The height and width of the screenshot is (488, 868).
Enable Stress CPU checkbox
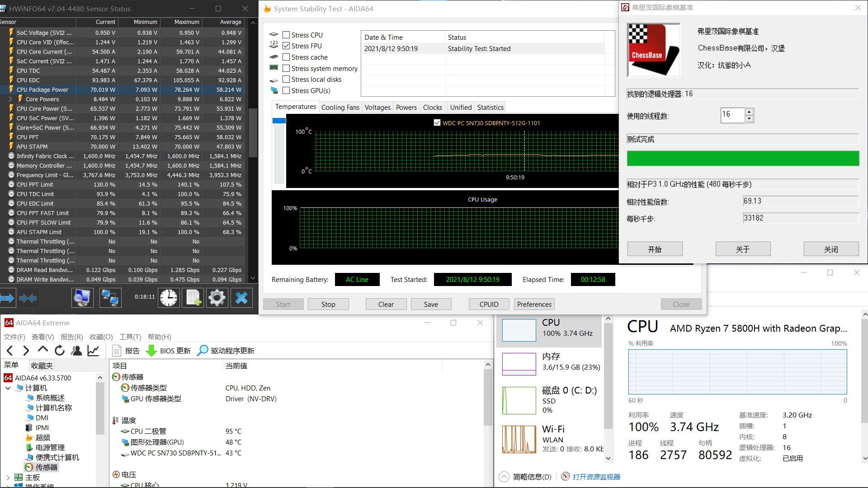coord(286,35)
